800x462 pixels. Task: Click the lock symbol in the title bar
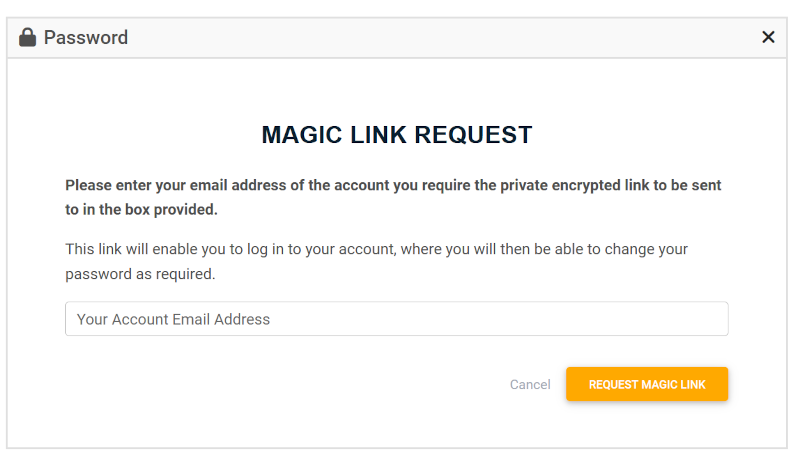(x=28, y=38)
